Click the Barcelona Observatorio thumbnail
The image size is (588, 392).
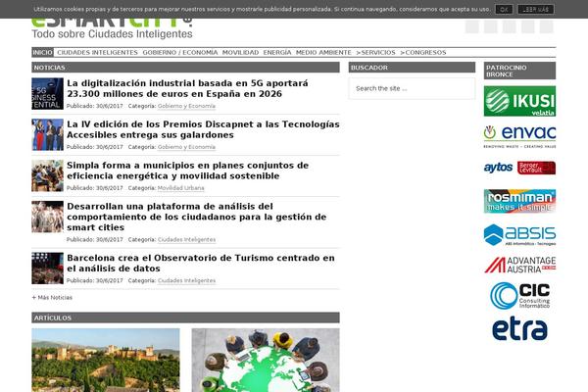48,269
